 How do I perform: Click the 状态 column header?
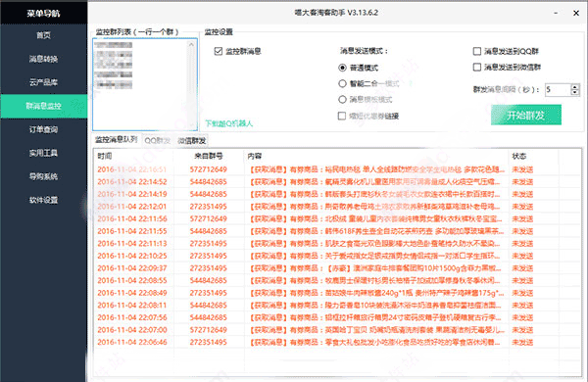519,156
